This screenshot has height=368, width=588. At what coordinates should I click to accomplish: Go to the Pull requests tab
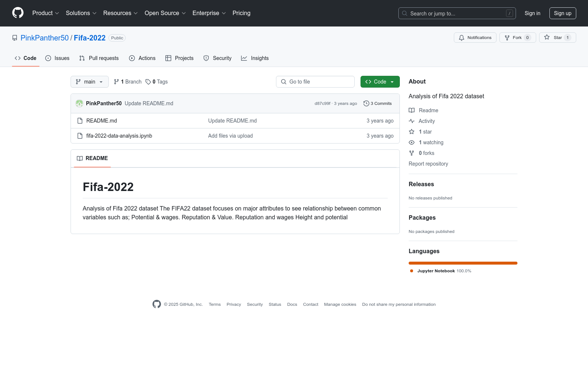[x=99, y=58]
